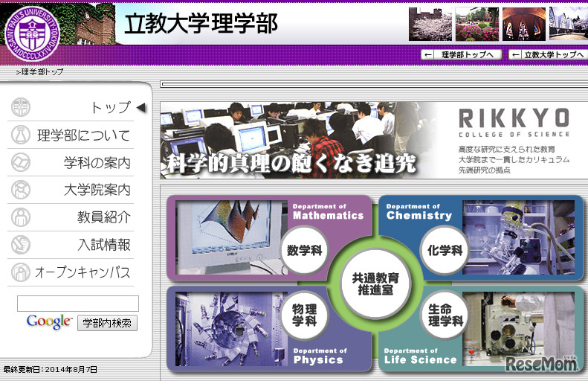Click the Department of Physics detector photo
The height and width of the screenshot is (381, 588).
229,329
